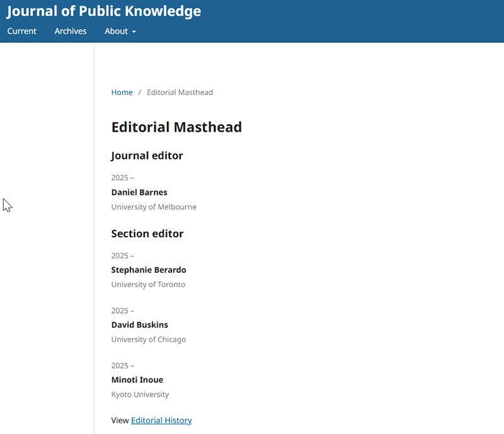The image size is (504, 434).
Task: Click the University of Toronto affiliation
Action: pyautogui.click(x=148, y=285)
